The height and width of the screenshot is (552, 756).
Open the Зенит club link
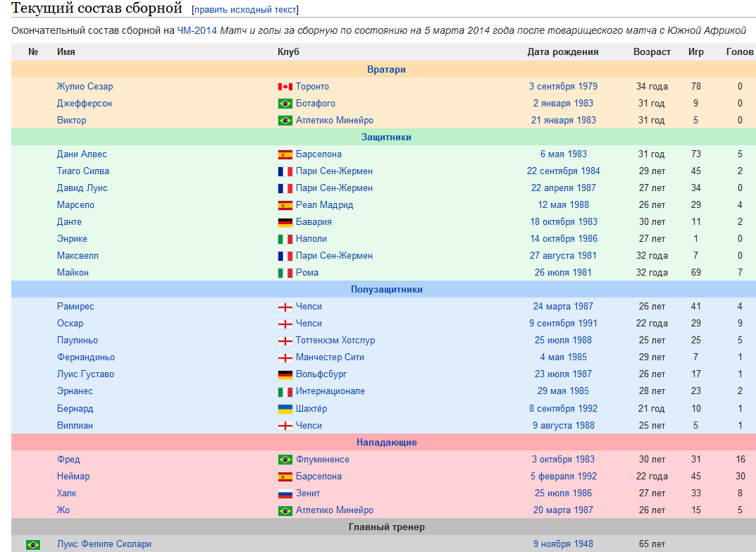click(x=308, y=493)
